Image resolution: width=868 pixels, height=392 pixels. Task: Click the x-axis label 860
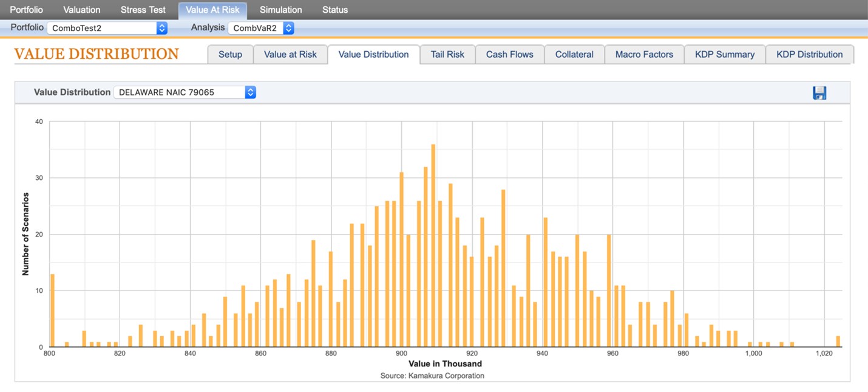pos(260,354)
